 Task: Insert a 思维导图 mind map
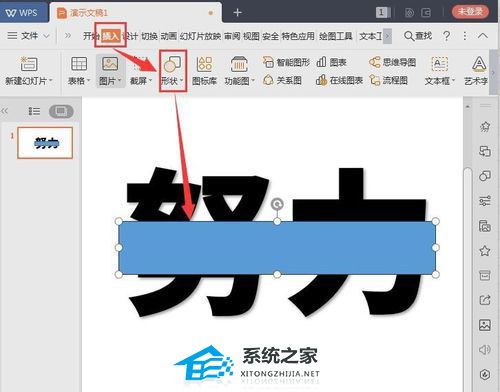392,62
